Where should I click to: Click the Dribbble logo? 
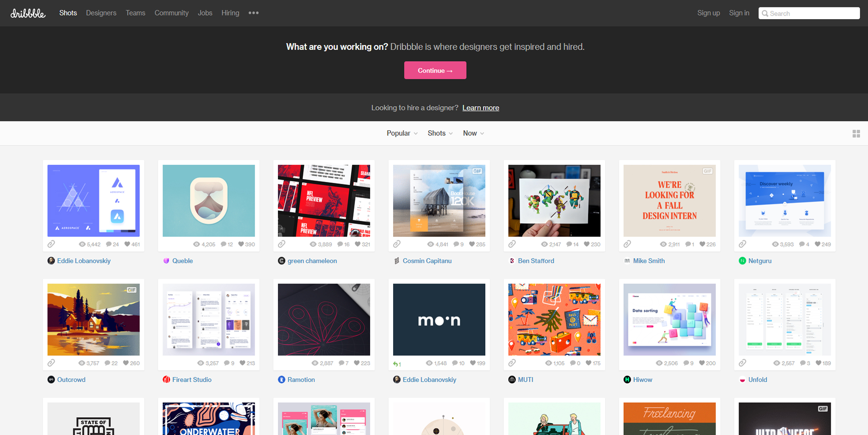pos(28,13)
